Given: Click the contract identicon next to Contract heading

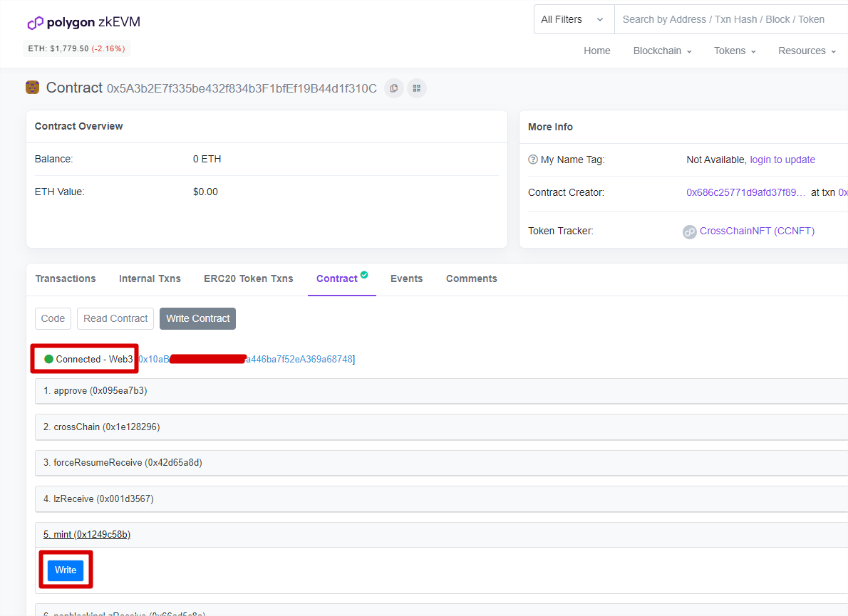Looking at the screenshot, I should pyautogui.click(x=33, y=88).
